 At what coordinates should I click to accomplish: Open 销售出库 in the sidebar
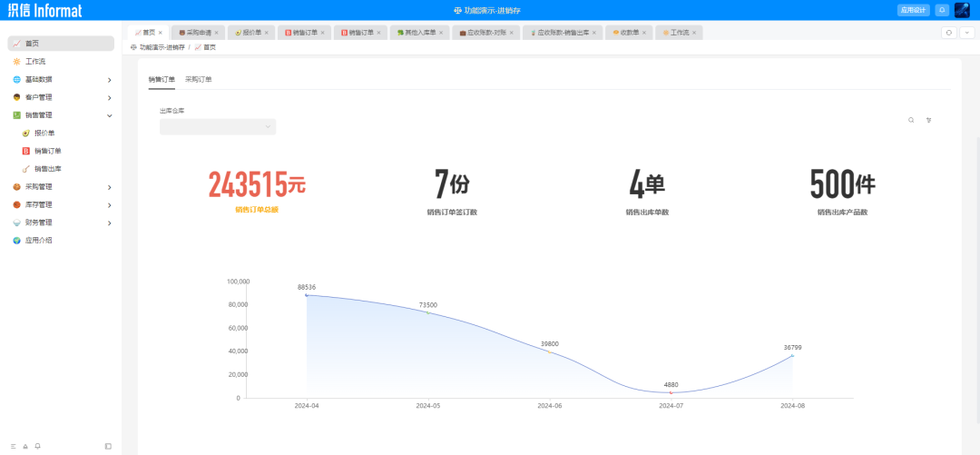point(48,169)
